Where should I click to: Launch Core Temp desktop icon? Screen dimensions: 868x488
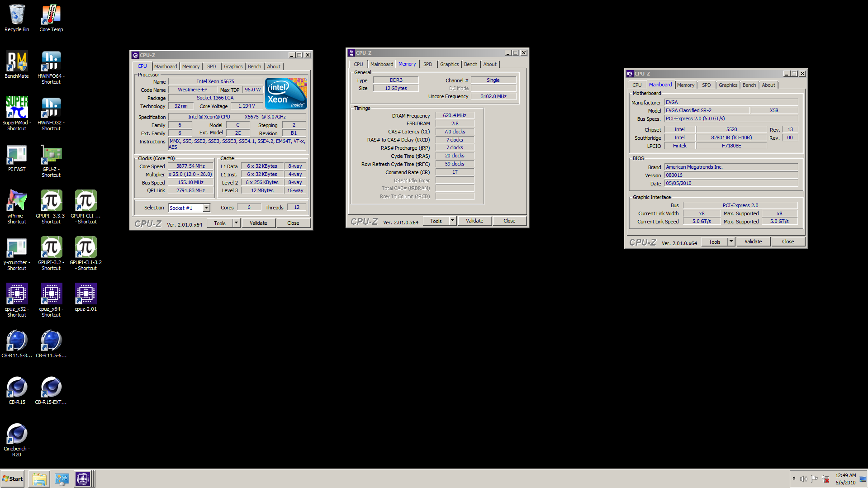51,18
